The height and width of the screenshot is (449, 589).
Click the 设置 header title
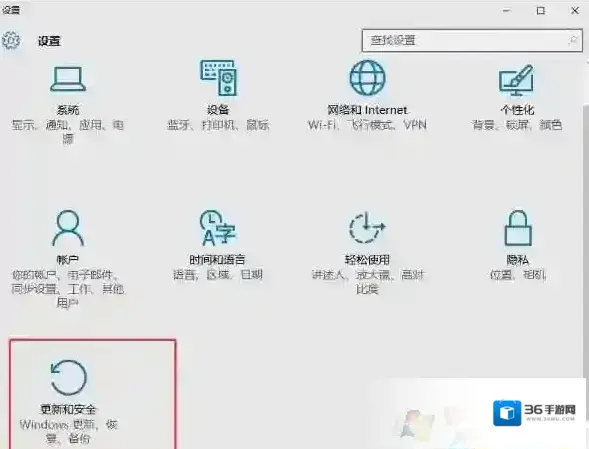(49, 41)
